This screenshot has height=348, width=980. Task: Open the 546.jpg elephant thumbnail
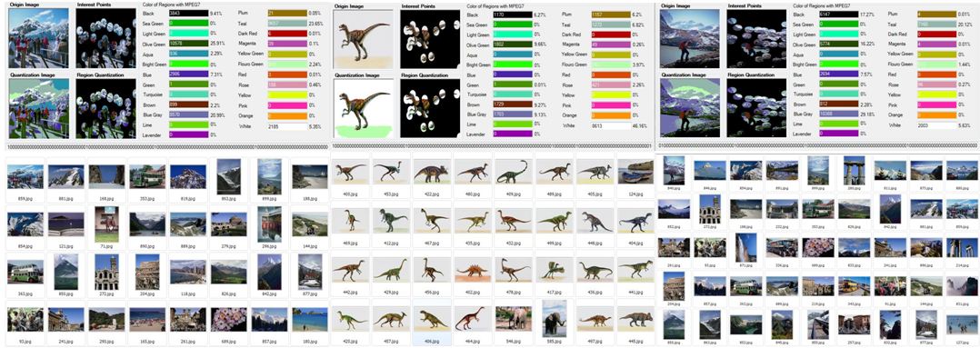(512, 319)
